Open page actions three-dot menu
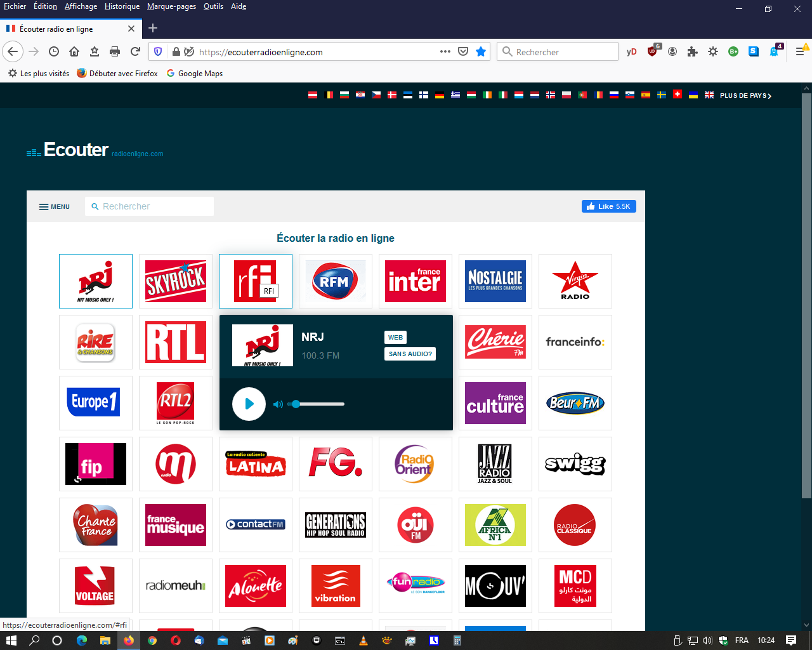Viewport: 812px width, 650px height. [445, 51]
